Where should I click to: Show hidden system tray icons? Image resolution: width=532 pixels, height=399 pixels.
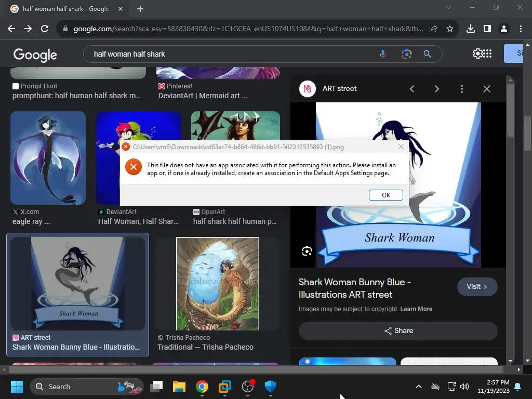pos(419,387)
